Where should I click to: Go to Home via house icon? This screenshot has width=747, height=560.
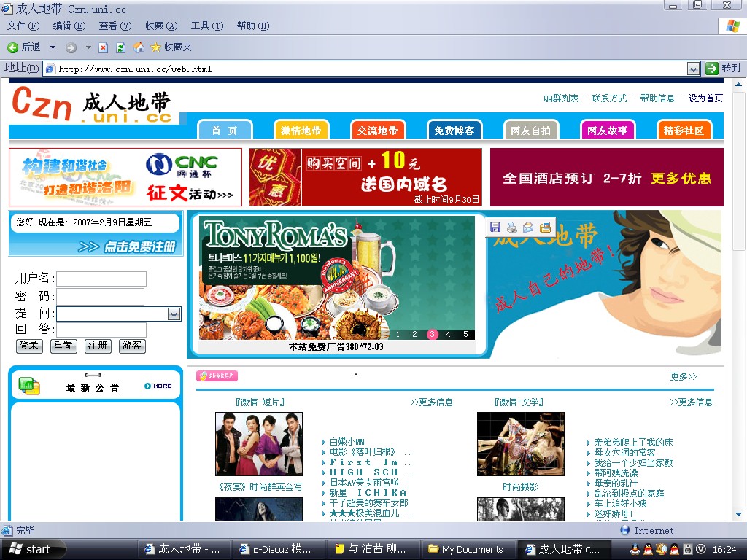click(139, 47)
